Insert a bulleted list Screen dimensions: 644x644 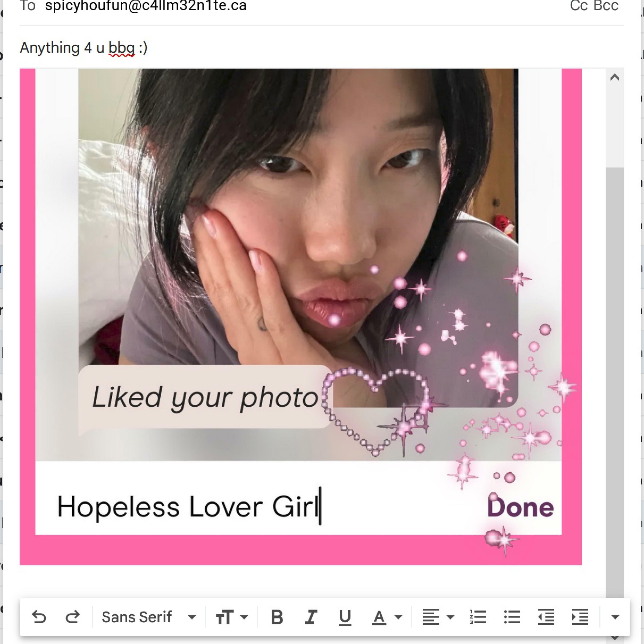[x=512, y=617]
